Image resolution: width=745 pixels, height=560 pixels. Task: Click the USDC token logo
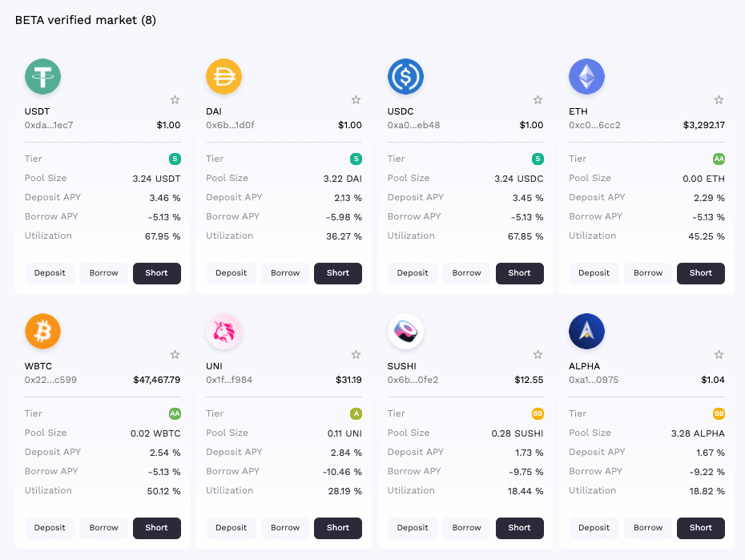405,76
